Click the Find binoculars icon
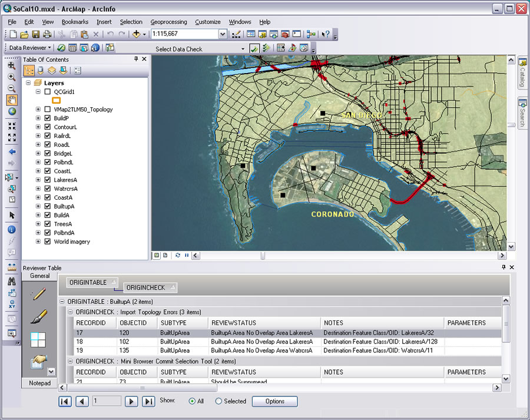 [x=12, y=282]
